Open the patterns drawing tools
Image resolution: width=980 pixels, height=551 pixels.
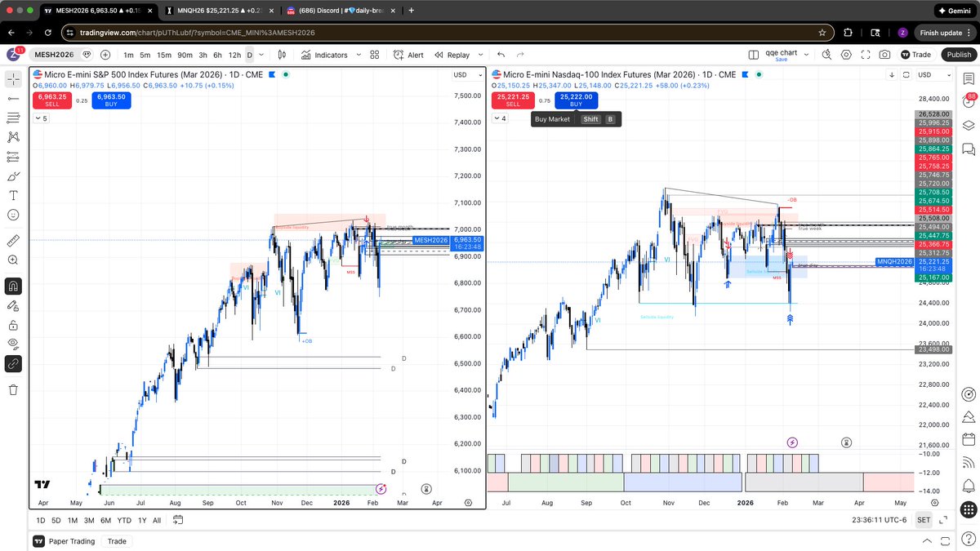point(13,136)
